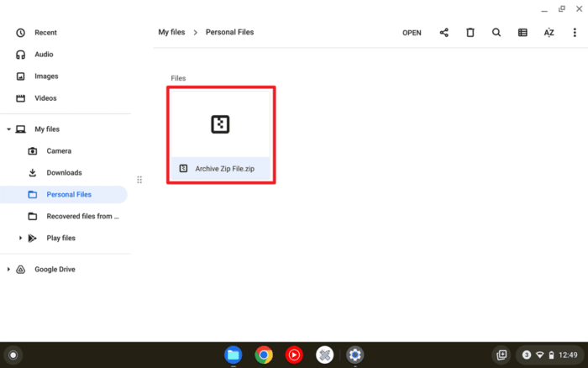Click the My files laptop icon
The width and height of the screenshot is (588, 368).
tap(21, 129)
